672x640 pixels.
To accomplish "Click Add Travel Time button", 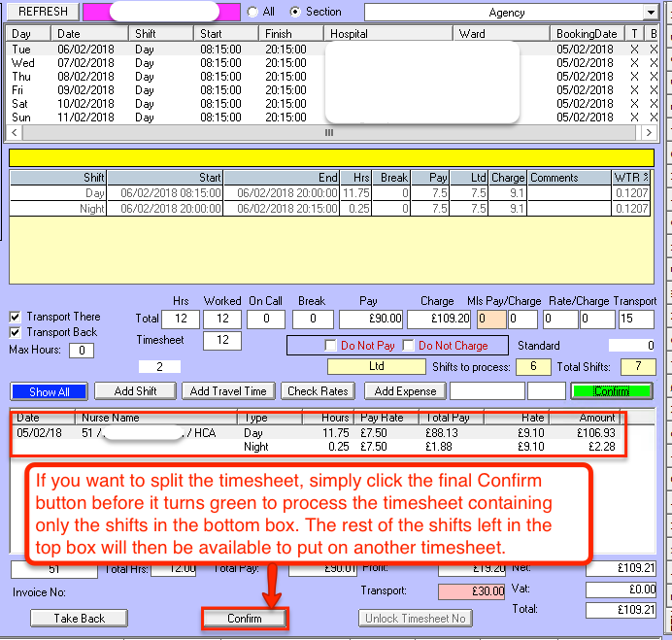I will (x=228, y=391).
